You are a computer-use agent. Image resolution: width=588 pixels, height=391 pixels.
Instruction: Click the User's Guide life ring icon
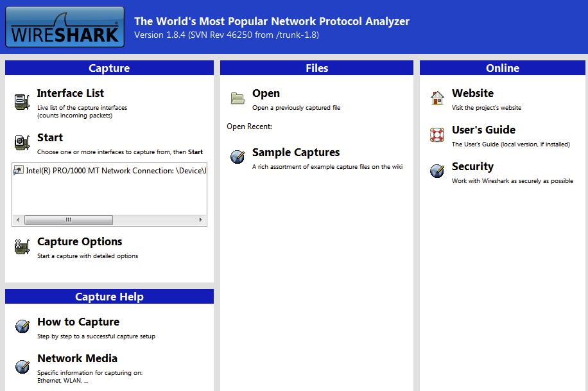437,134
